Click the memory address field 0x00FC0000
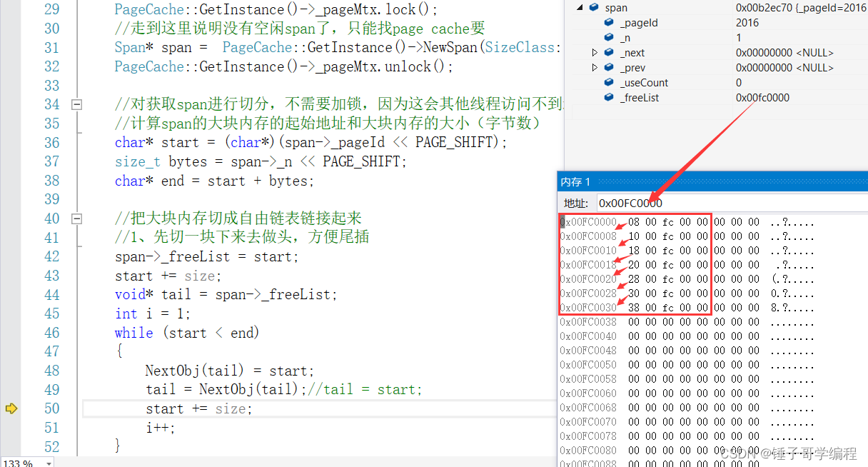868x467 pixels. pyautogui.click(x=732, y=204)
